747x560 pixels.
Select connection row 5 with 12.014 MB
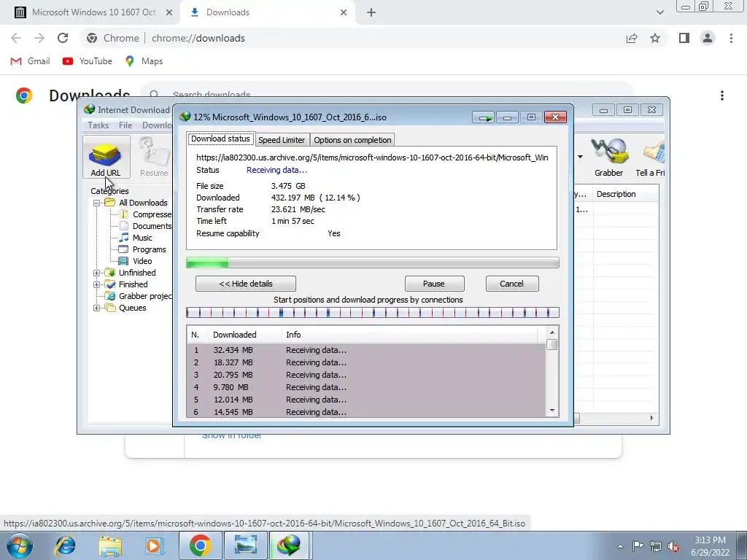367,400
